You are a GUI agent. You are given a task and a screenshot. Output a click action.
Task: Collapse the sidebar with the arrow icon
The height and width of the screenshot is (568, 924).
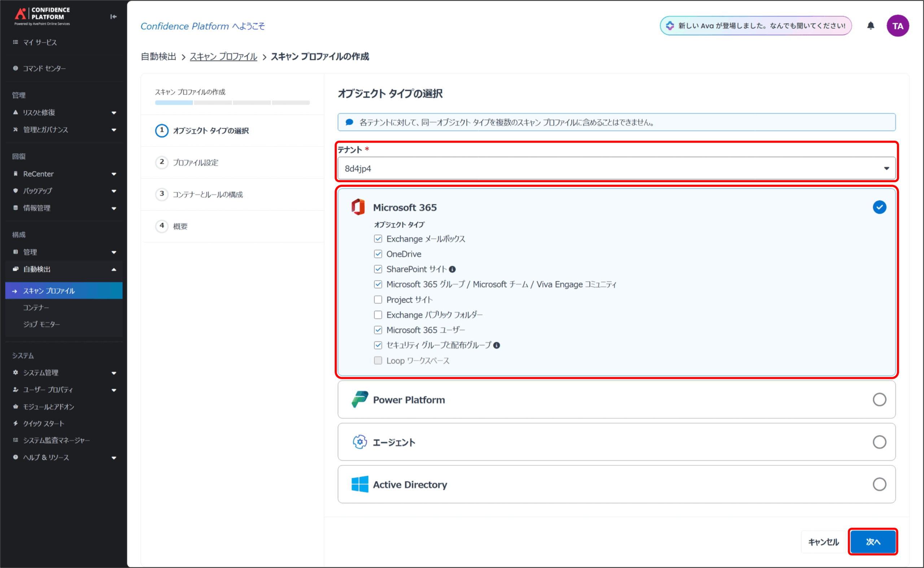tap(113, 17)
